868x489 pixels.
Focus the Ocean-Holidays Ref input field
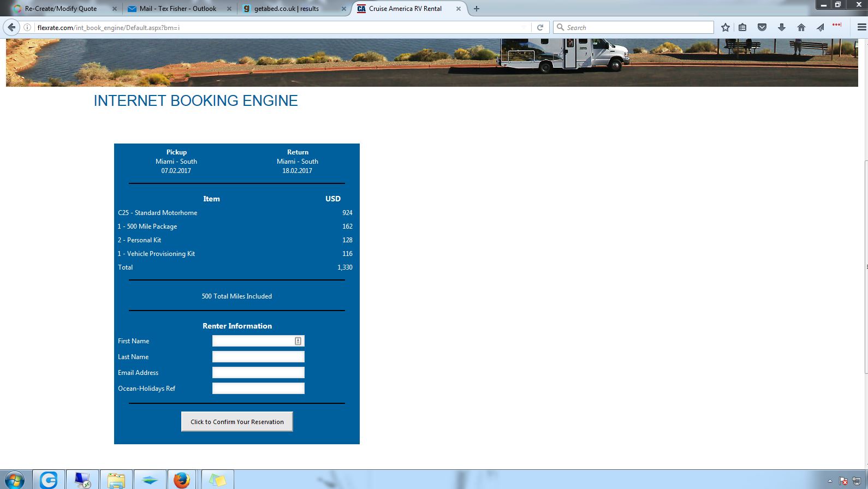coord(258,389)
